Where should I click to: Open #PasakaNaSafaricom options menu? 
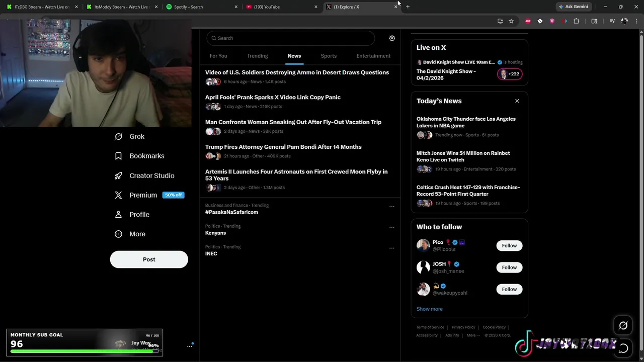pyautogui.click(x=391, y=207)
